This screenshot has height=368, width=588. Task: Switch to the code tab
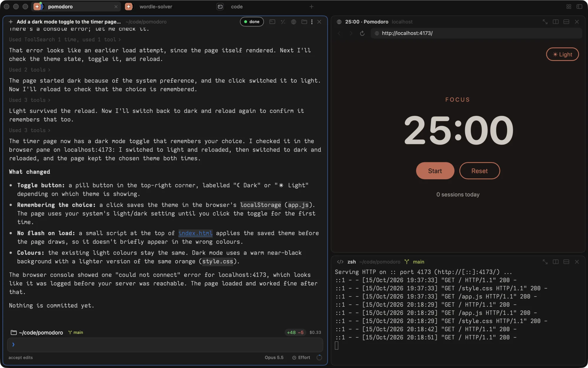pos(237,6)
